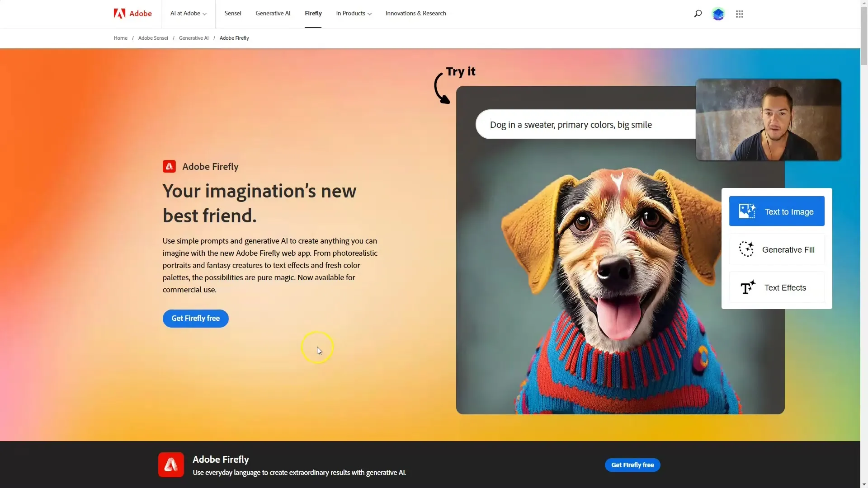Open Innovations & Research nav item
Viewport: 868px width, 488px height.
point(415,14)
